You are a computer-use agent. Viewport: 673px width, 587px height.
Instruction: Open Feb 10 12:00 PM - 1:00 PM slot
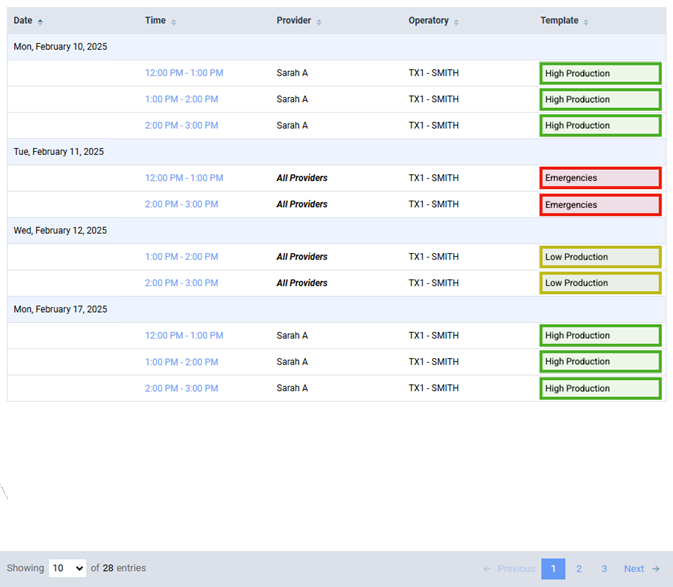184,73
